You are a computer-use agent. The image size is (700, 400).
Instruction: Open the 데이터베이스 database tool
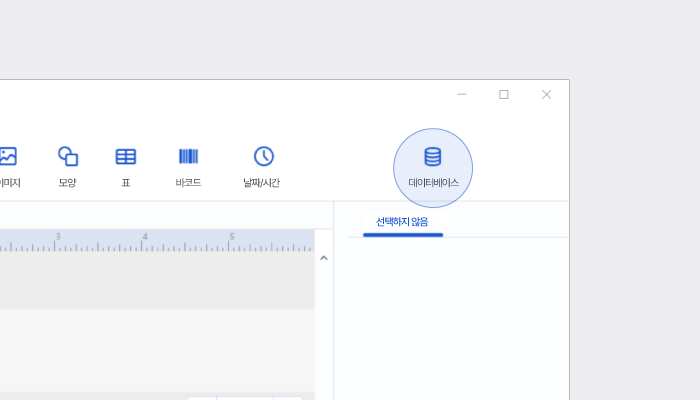click(433, 168)
